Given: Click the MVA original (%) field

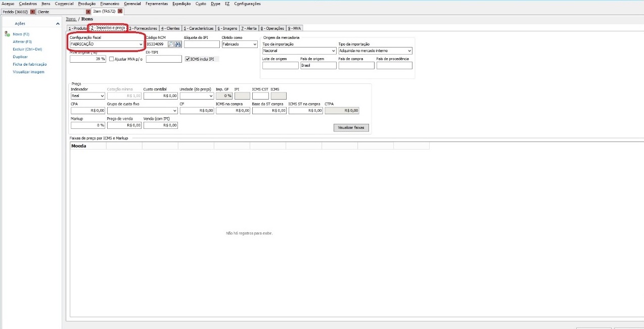Looking at the screenshot, I should point(88,59).
